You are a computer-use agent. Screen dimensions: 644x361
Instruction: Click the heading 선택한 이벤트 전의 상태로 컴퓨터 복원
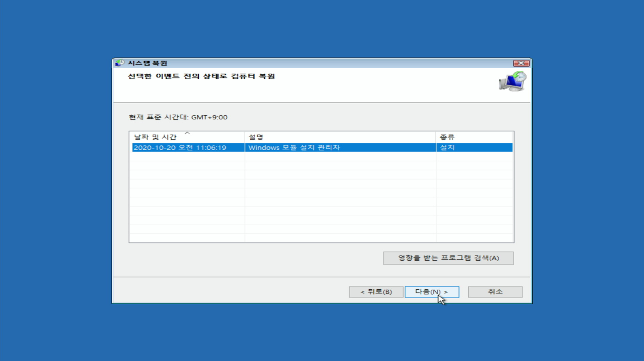[201, 76]
